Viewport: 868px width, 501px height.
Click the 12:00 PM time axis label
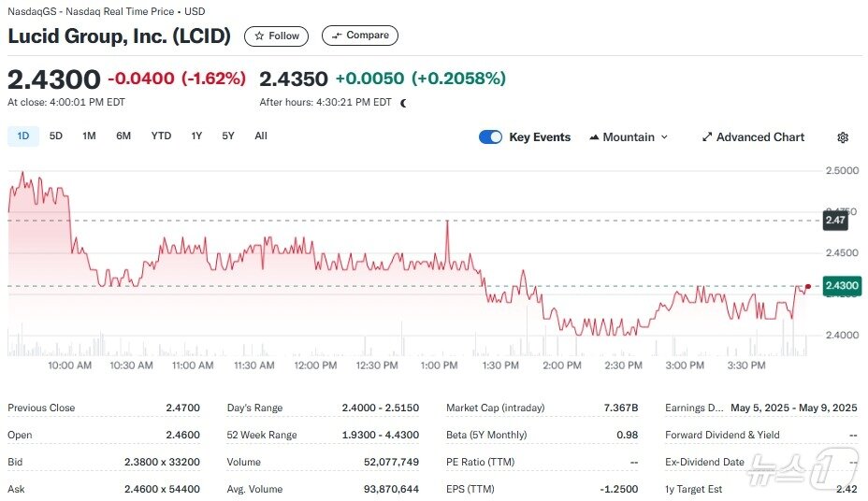click(315, 365)
